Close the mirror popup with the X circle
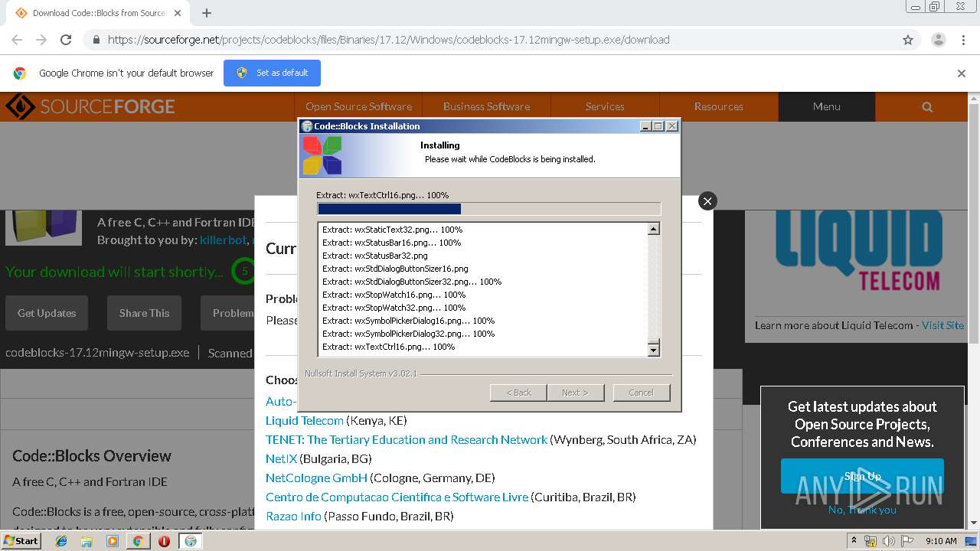The height and width of the screenshot is (551, 980). tap(707, 201)
